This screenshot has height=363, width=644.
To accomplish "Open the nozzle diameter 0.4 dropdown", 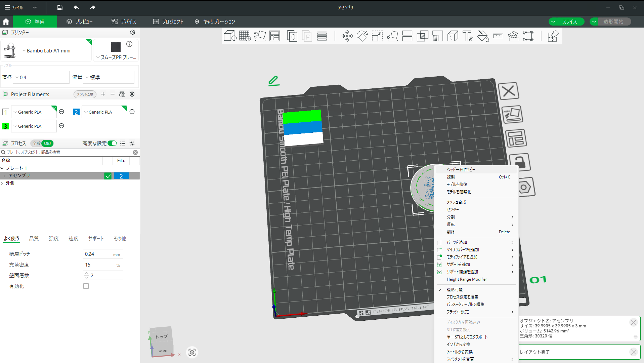I will pos(41,77).
